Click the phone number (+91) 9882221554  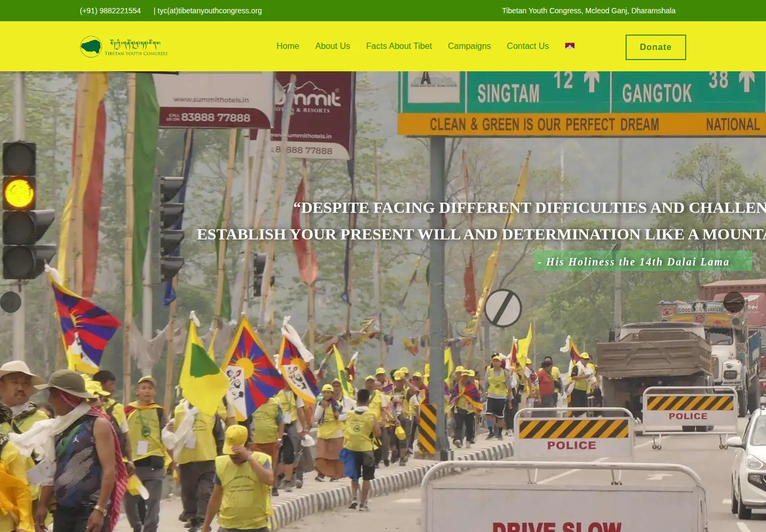110,11
